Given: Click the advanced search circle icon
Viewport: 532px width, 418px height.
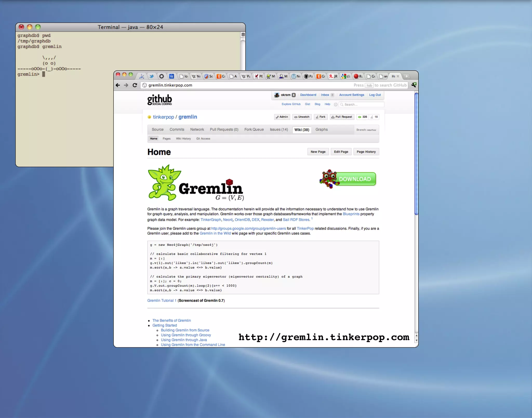Looking at the screenshot, I should 336,104.
